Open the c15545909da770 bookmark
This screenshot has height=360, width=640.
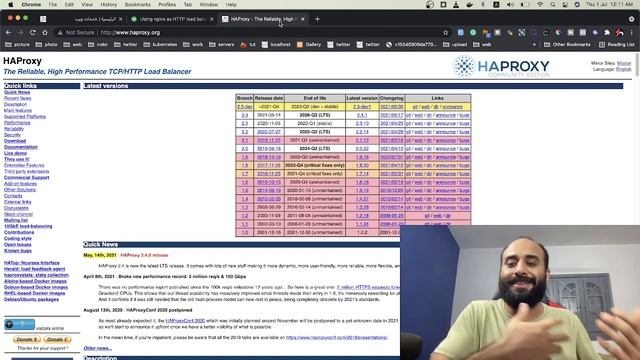point(411,44)
